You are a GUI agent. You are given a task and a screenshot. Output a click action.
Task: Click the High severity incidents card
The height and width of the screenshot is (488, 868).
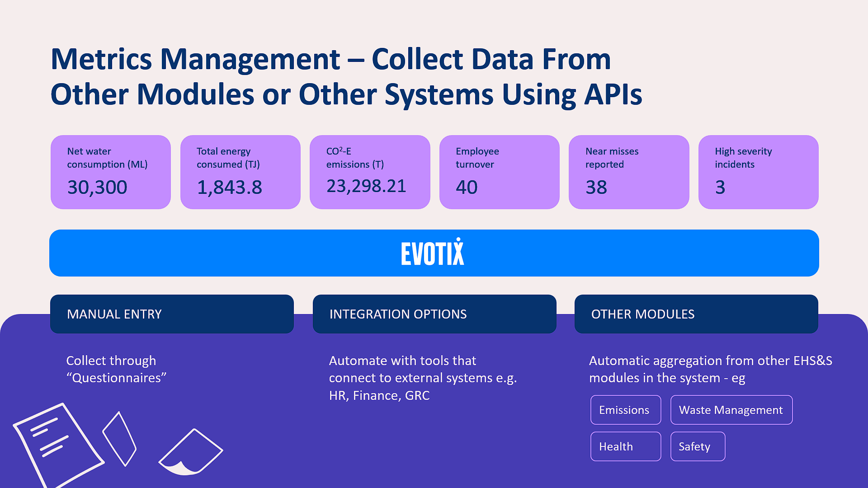click(759, 172)
